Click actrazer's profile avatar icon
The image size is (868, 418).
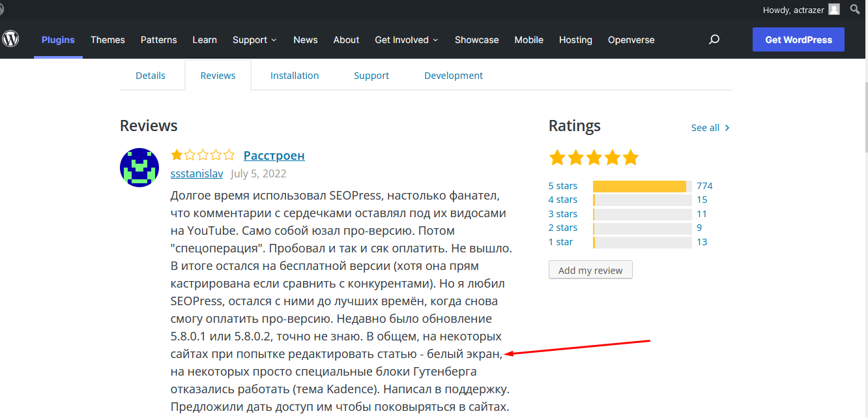point(834,10)
